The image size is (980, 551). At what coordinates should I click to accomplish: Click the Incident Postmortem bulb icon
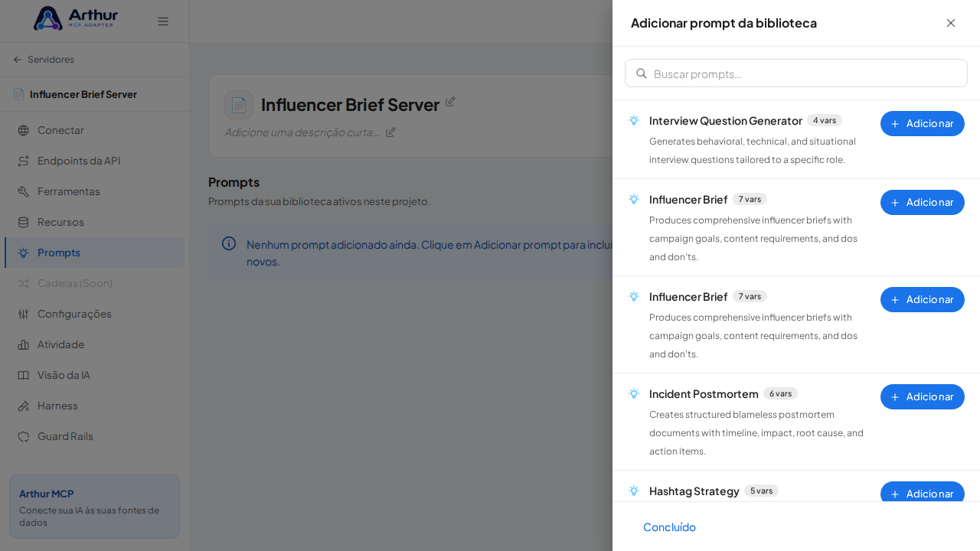click(x=634, y=393)
